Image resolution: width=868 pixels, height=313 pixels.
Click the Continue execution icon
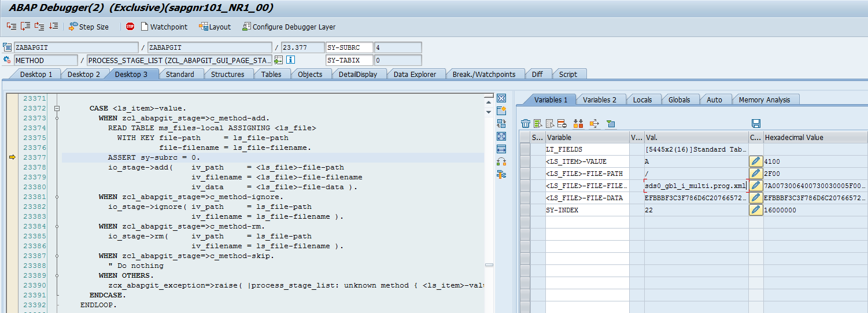pos(53,27)
